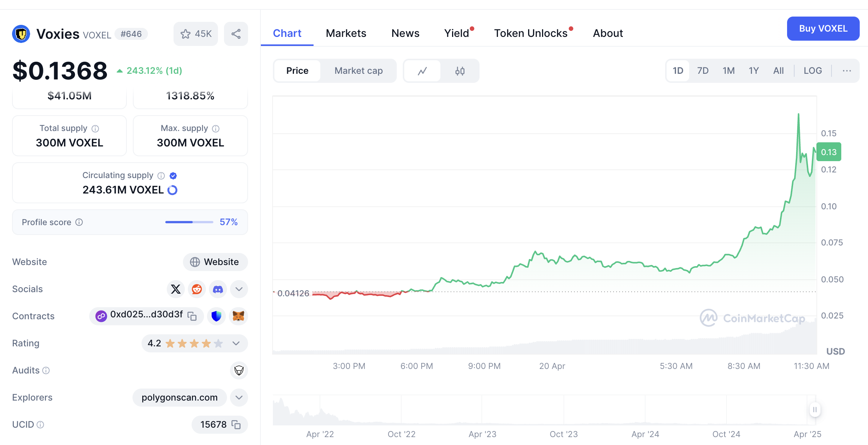Viewport: 868px width, 445px height.
Task: Switch to the Markets tab
Action: 346,33
